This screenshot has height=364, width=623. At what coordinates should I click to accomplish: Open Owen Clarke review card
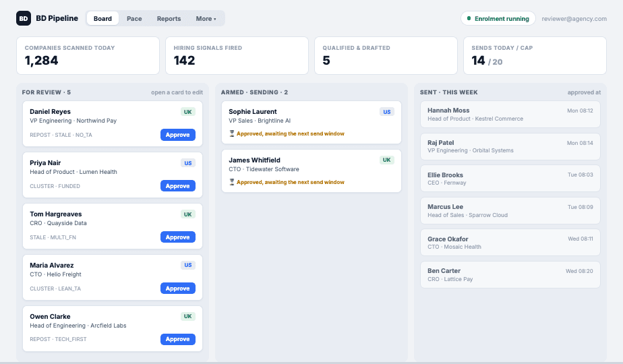(113, 329)
